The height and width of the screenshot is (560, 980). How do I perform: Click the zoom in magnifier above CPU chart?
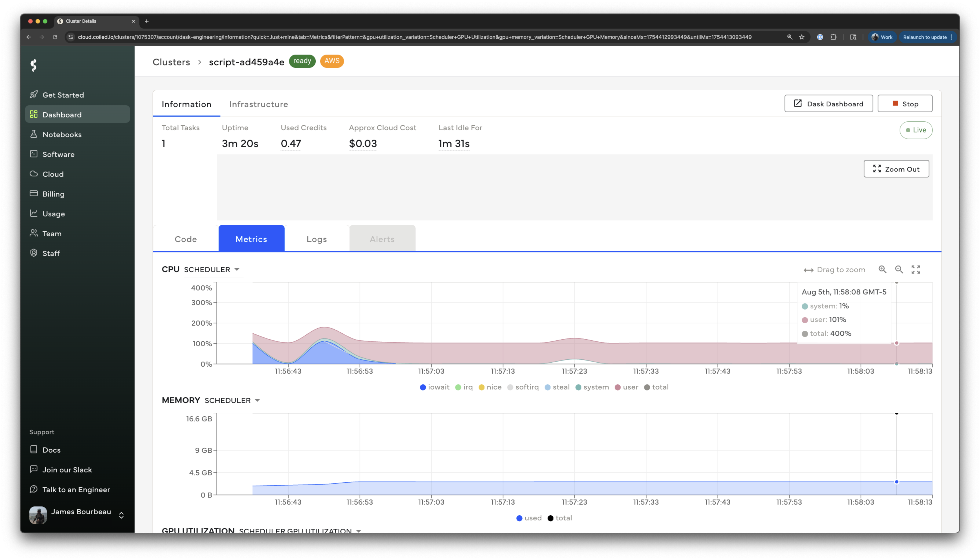click(x=882, y=269)
